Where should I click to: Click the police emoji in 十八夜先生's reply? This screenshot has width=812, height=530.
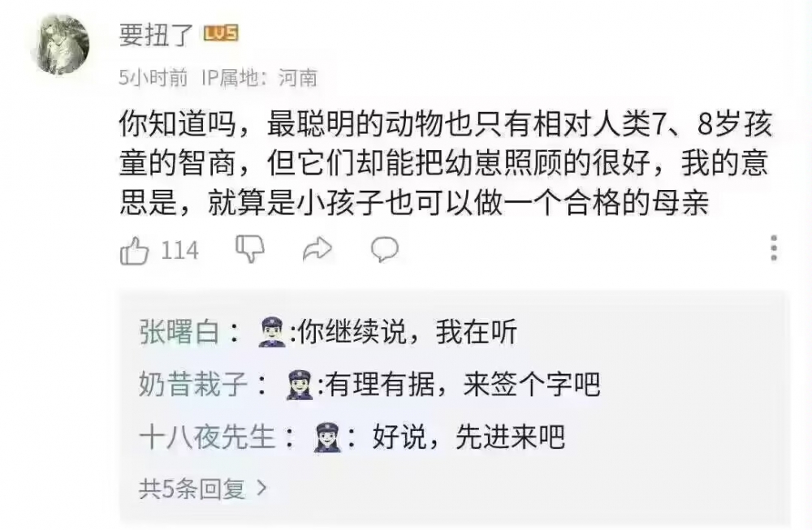[327, 437]
